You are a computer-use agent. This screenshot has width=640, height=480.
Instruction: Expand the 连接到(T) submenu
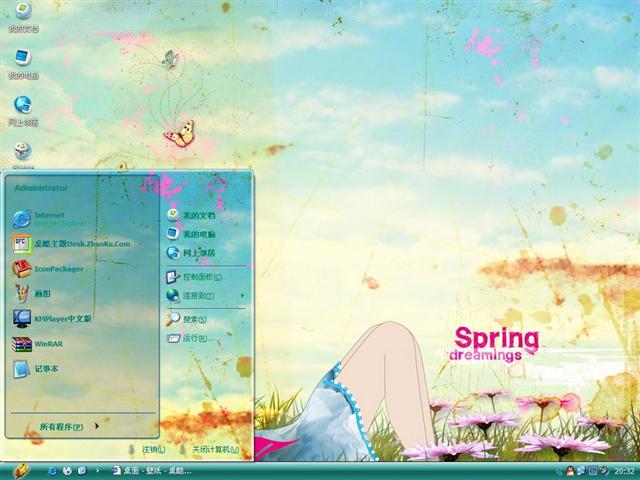pos(205,295)
